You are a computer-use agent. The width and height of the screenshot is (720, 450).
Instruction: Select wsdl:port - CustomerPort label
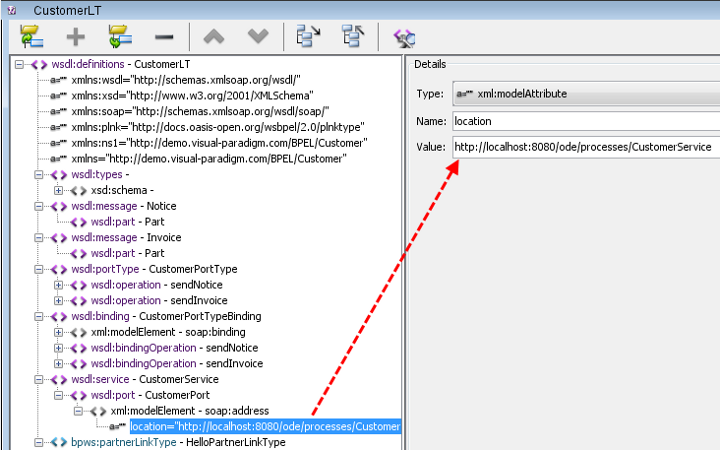pyautogui.click(x=150, y=395)
